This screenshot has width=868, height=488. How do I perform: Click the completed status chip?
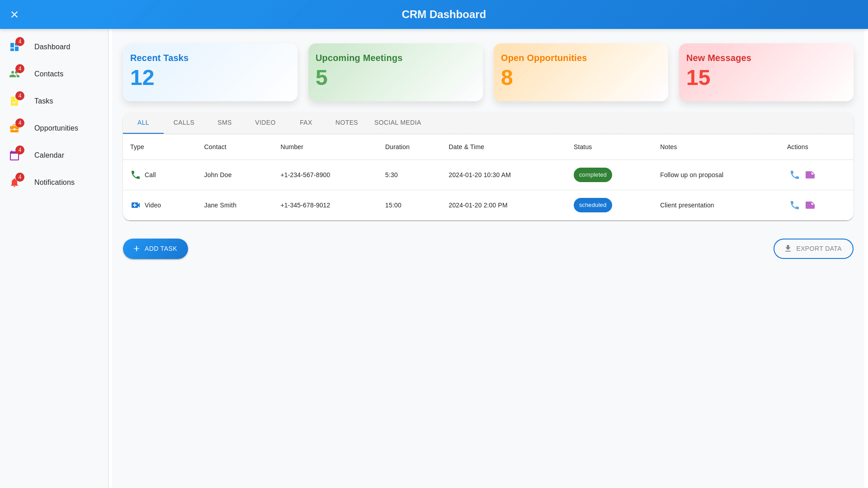coord(592,175)
